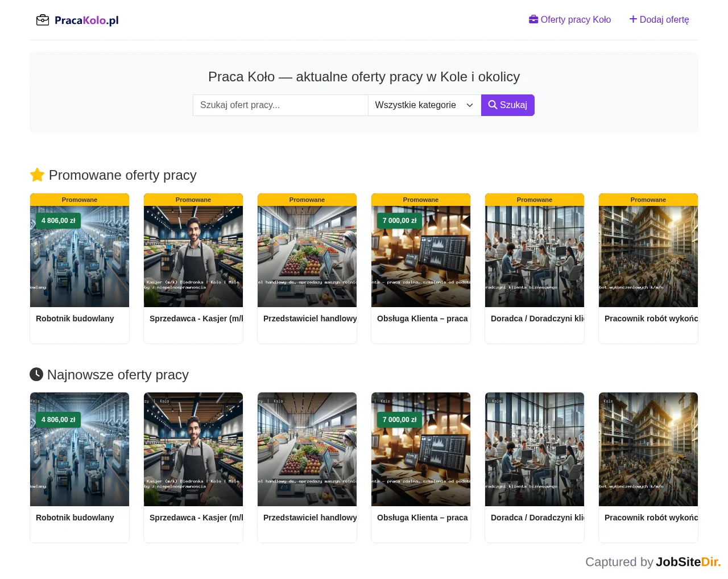Open Doradca / Doradczyni title under Najnowsze oferty
Image resolution: width=728 pixels, height=579 pixels.
tap(537, 518)
